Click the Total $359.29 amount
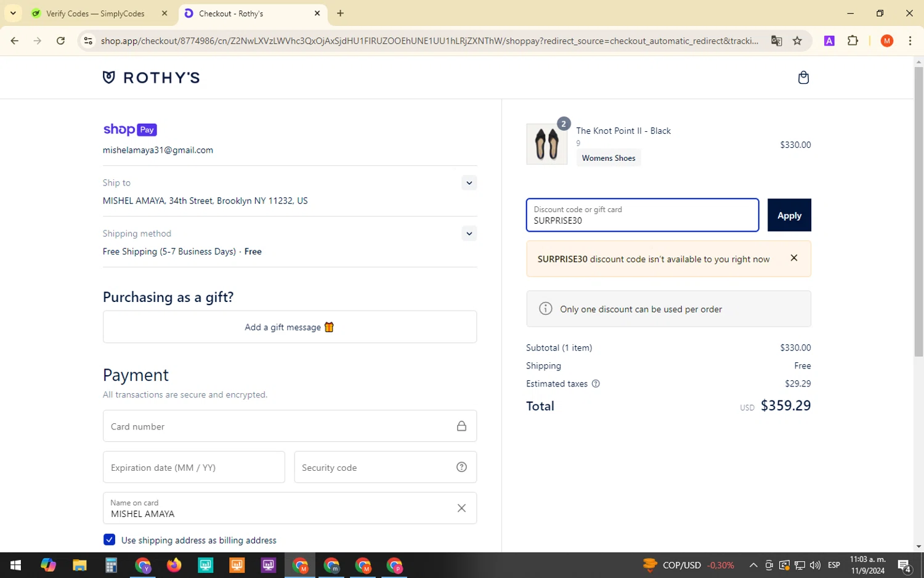The width and height of the screenshot is (924, 578). tap(785, 405)
